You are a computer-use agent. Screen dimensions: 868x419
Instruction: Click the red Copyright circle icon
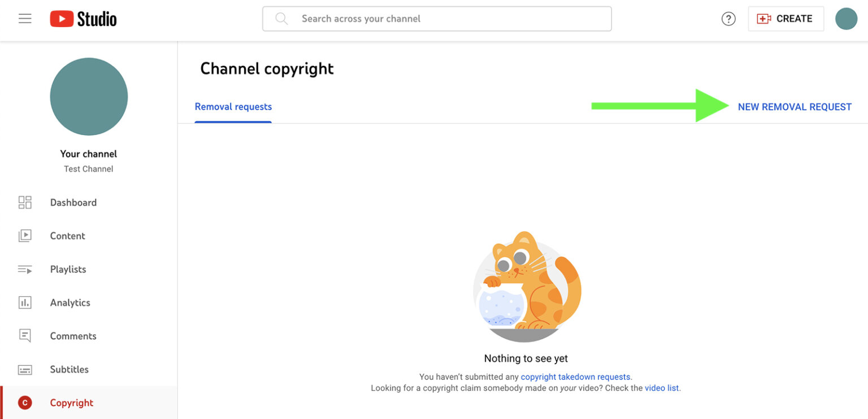coord(25,403)
